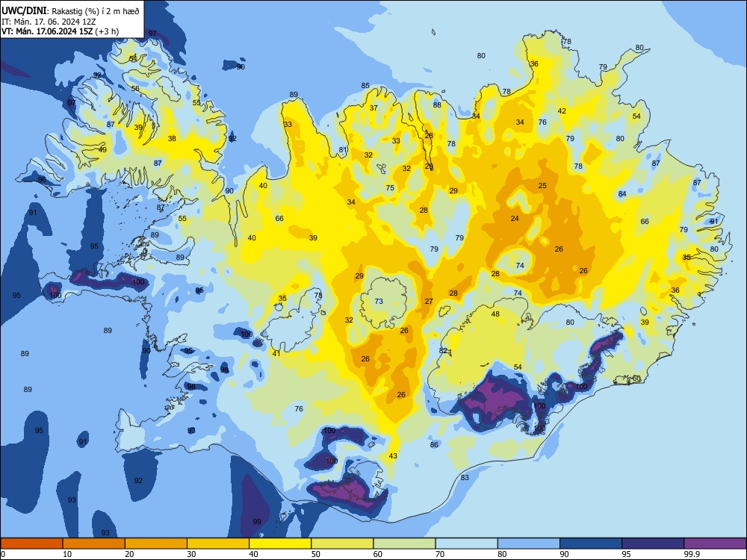The image size is (747, 560).
Task: Click the value '73' inside the glacier outline
Action: 379,301
